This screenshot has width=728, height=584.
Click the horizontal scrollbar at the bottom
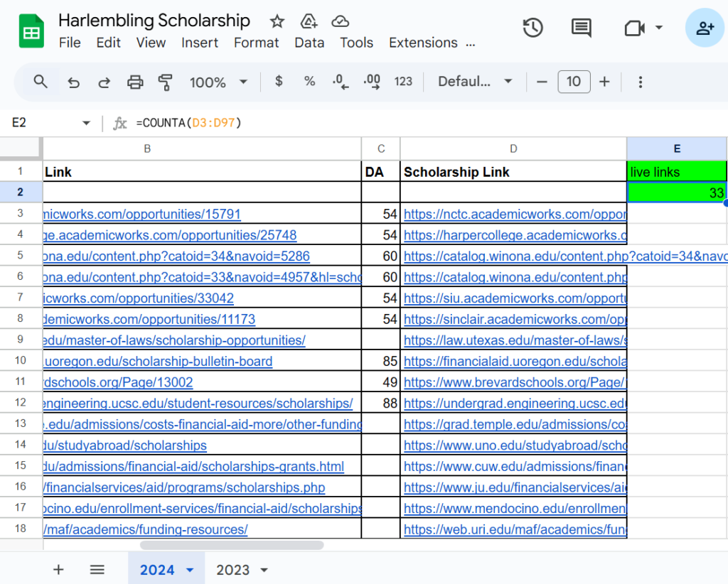click(232, 545)
